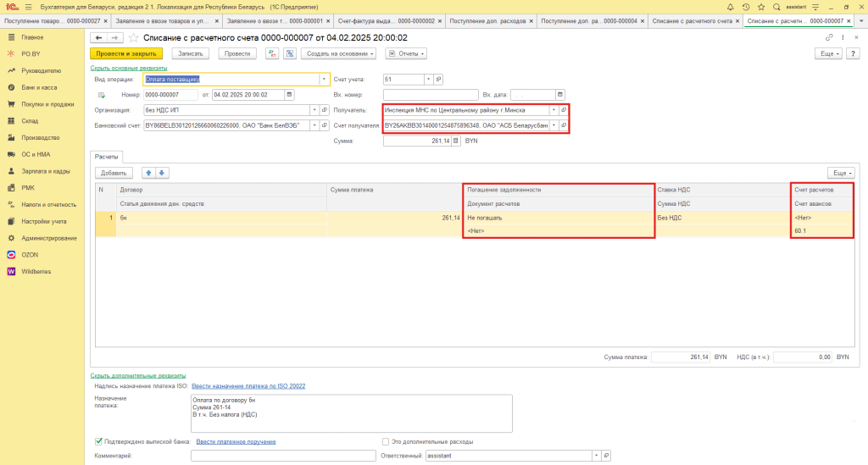
Task: Click Ввести платежное поручение link
Action: tap(236, 442)
